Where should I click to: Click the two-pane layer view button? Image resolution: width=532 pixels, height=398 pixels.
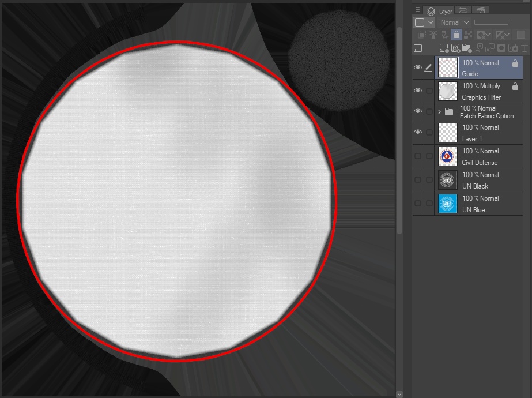tap(418, 49)
